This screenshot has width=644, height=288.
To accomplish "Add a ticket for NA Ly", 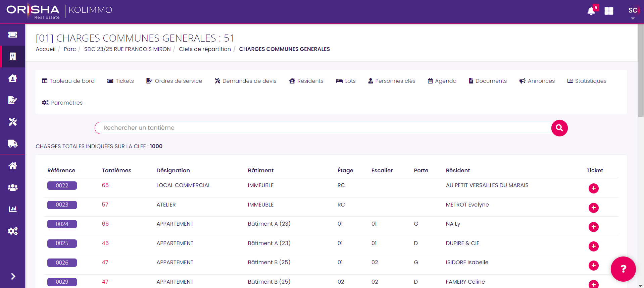I will [x=594, y=227].
